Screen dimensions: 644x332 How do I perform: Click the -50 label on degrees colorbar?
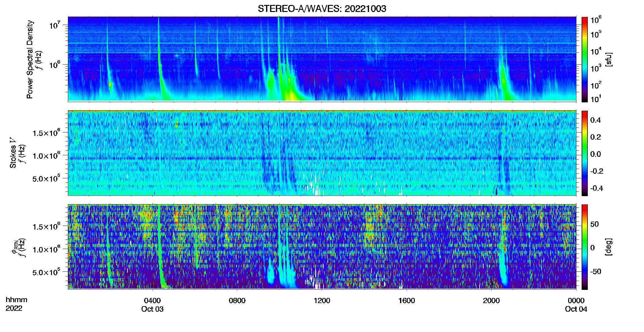tap(596, 271)
